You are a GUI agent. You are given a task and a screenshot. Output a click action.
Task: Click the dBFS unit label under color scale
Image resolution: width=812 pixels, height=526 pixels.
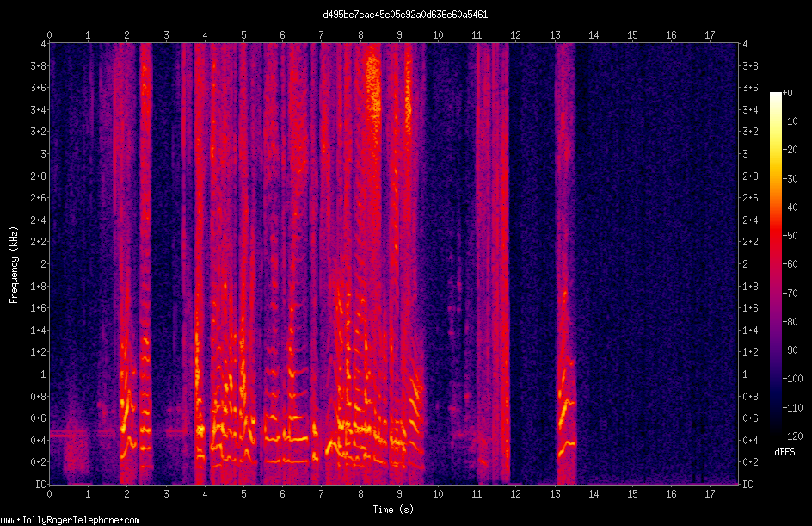coord(784,452)
